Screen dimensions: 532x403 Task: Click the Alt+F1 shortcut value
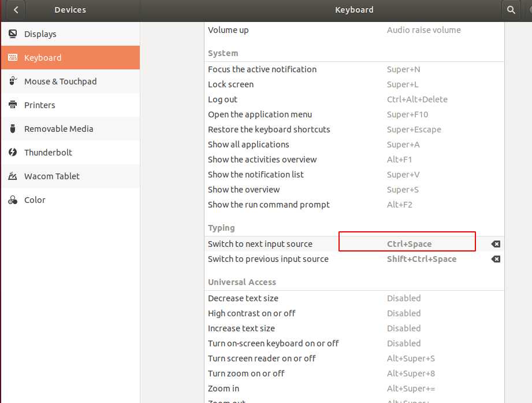coord(399,159)
